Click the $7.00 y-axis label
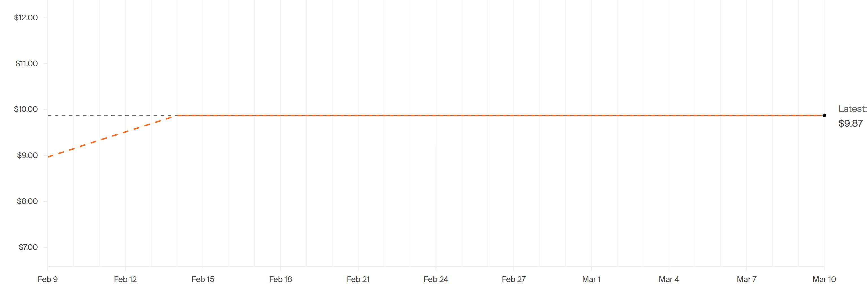This screenshot has width=868, height=293. pyautogui.click(x=28, y=247)
